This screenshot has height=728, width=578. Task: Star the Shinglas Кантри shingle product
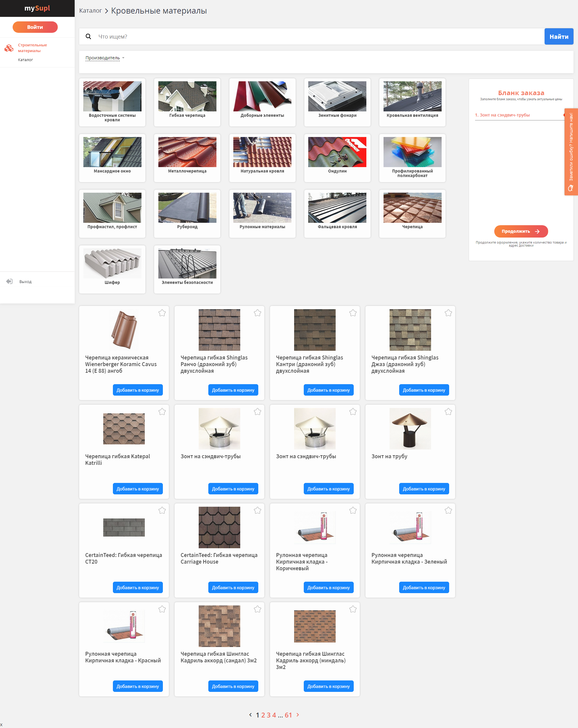[x=353, y=313]
